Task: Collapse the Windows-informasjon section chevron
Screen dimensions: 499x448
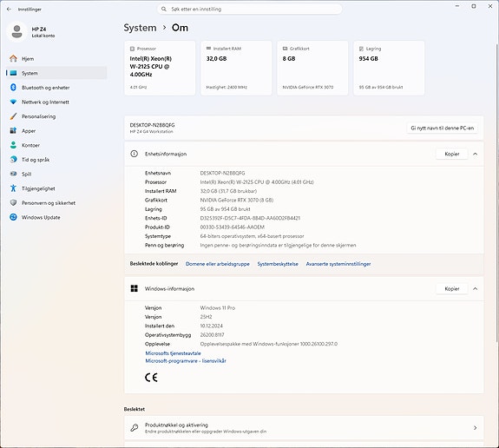Action: 475,288
